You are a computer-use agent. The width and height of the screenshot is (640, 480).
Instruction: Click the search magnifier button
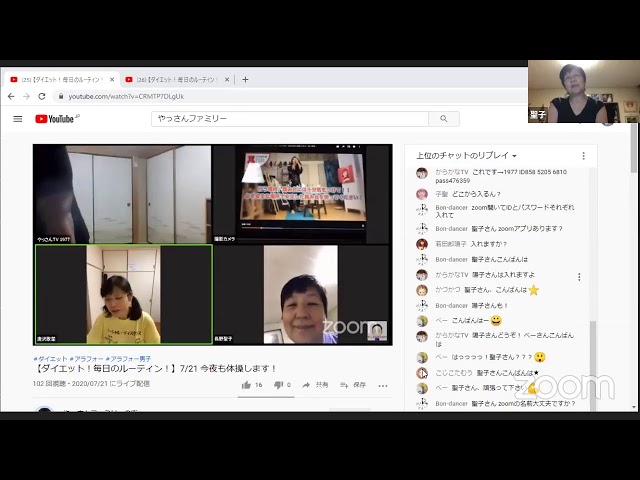(444, 119)
